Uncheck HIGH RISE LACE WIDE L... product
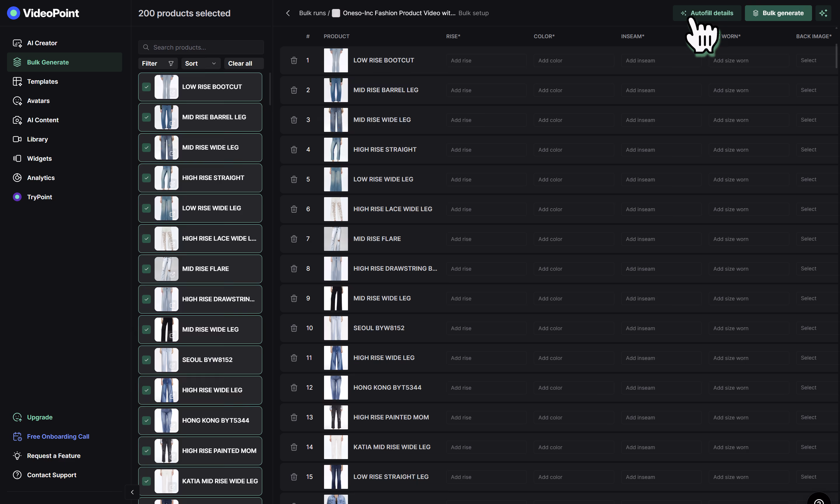The width and height of the screenshot is (840, 504). (146, 238)
